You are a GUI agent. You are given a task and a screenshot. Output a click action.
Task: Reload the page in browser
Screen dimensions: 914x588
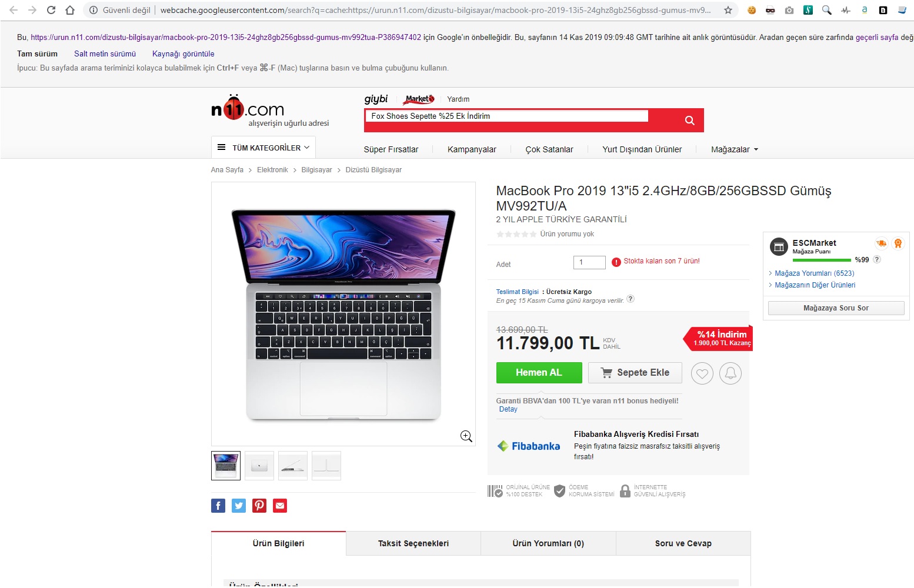(51, 10)
